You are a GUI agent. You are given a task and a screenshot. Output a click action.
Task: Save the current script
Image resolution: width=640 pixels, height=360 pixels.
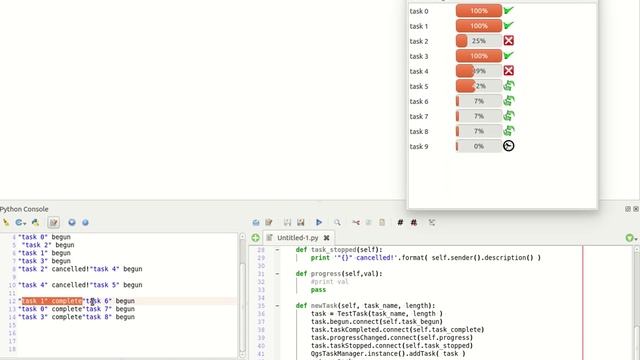click(x=287, y=222)
